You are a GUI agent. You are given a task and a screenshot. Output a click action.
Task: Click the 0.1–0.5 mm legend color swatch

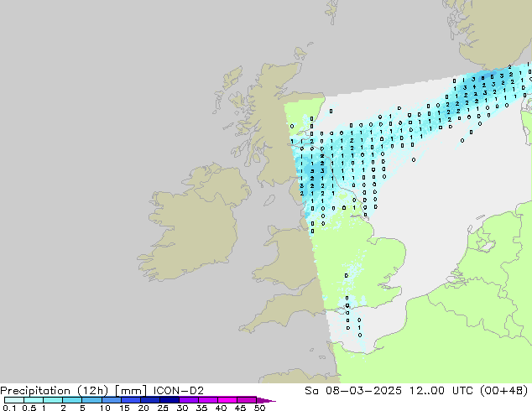[x=14, y=400]
